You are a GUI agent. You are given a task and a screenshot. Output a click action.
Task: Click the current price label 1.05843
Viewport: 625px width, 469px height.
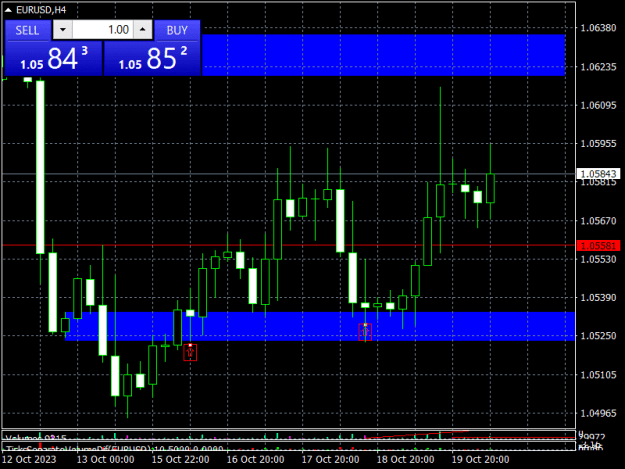598,174
